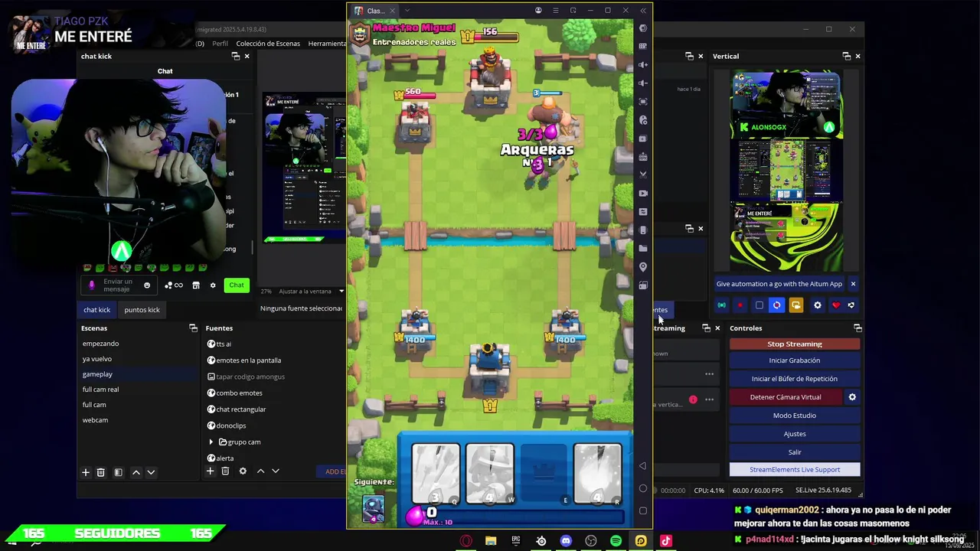Screen dimensions: 980x551
Task: Open the Ajustar a la ventana zoom dropdown
Action: pyautogui.click(x=341, y=291)
